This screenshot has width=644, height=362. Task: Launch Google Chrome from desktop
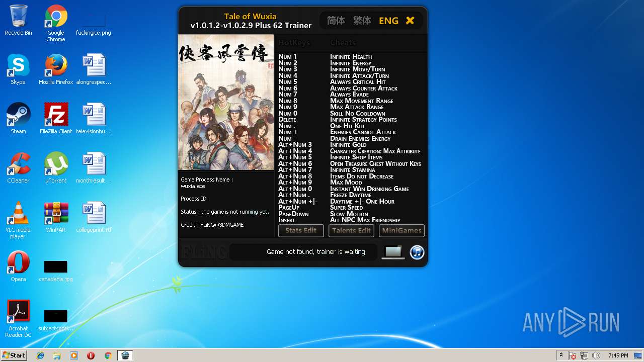(56, 23)
